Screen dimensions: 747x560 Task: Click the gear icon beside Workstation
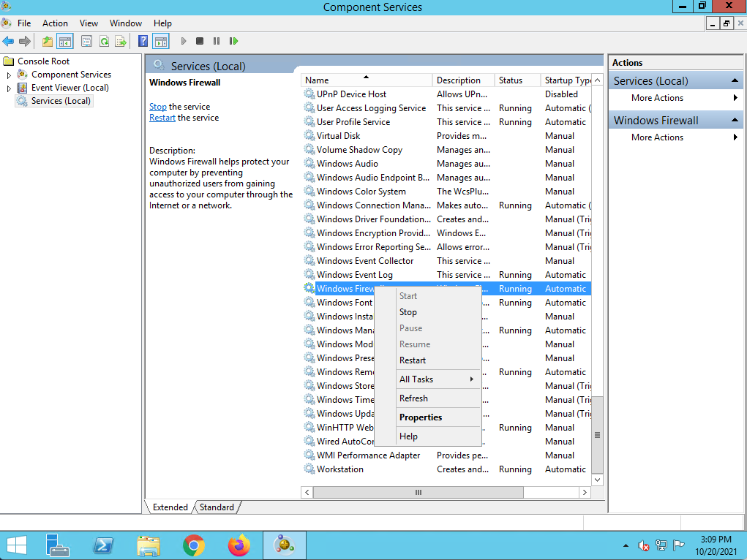pos(309,469)
